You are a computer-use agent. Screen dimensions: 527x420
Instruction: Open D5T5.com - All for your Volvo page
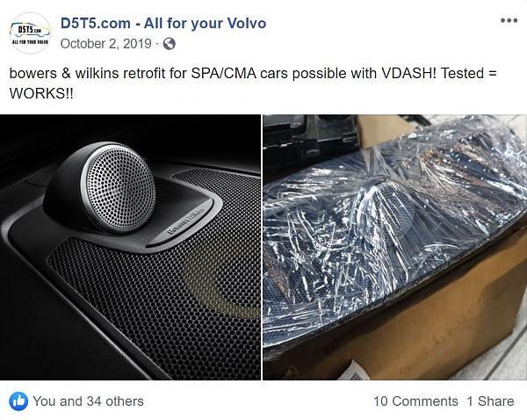163,23
